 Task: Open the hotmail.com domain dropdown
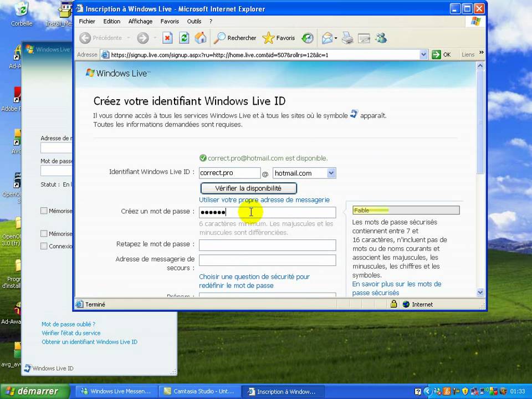coord(331,173)
